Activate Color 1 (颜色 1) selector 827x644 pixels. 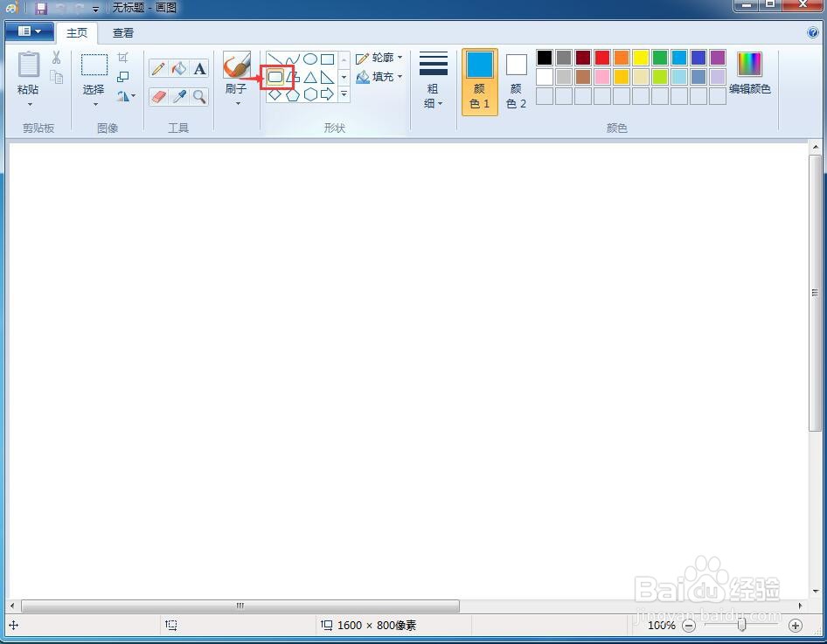click(480, 81)
